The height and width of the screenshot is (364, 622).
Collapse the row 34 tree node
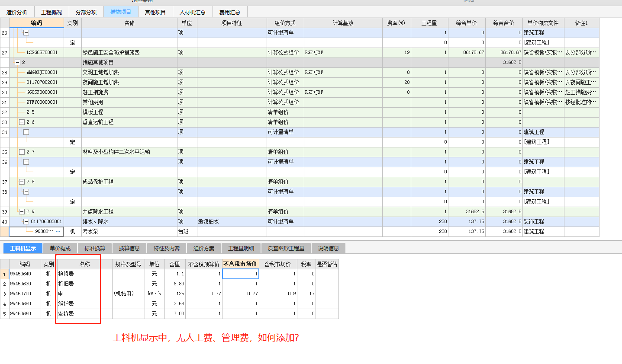pos(26,132)
